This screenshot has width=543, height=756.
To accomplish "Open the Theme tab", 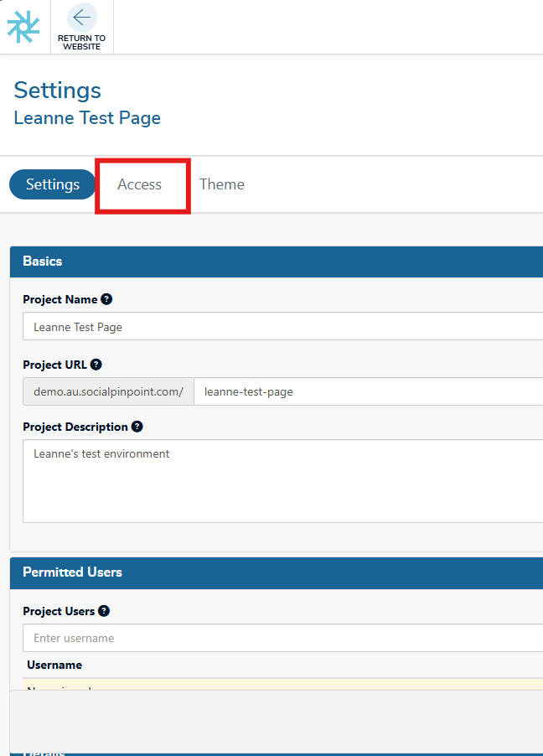I will 222,184.
